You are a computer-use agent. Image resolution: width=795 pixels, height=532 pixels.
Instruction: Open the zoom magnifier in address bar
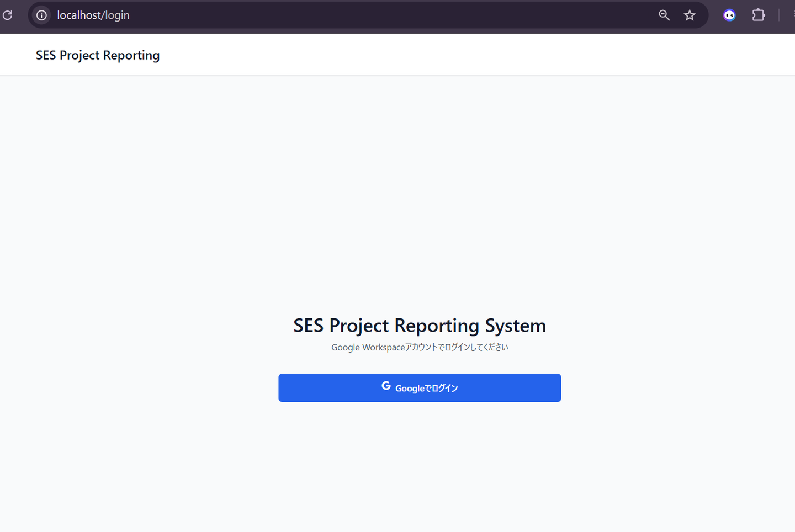click(664, 15)
